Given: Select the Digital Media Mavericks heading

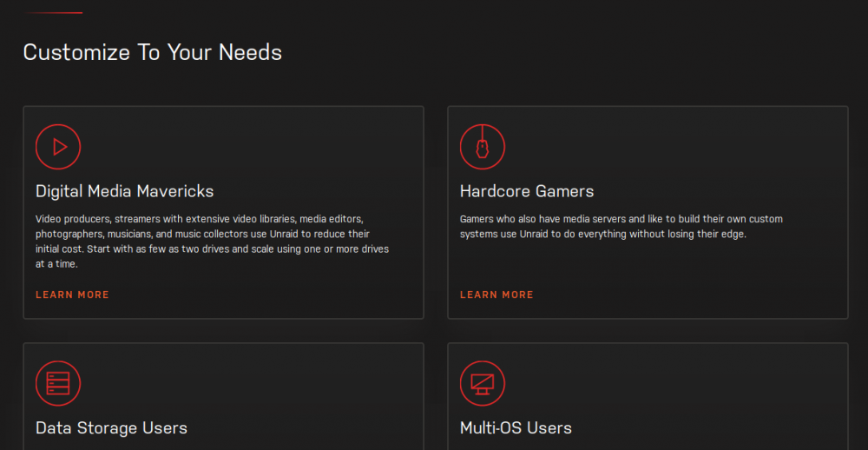Looking at the screenshot, I should tap(124, 191).
